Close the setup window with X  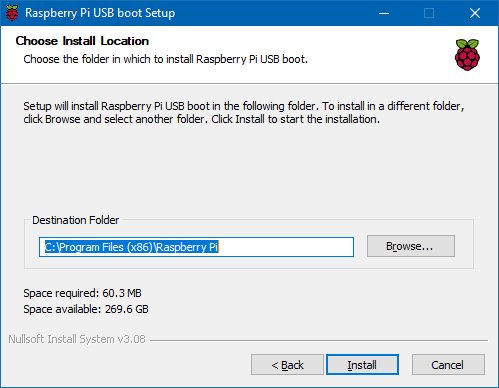click(475, 13)
